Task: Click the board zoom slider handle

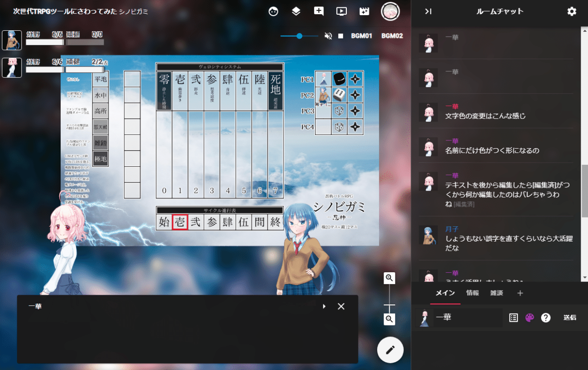Action: pos(390,305)
